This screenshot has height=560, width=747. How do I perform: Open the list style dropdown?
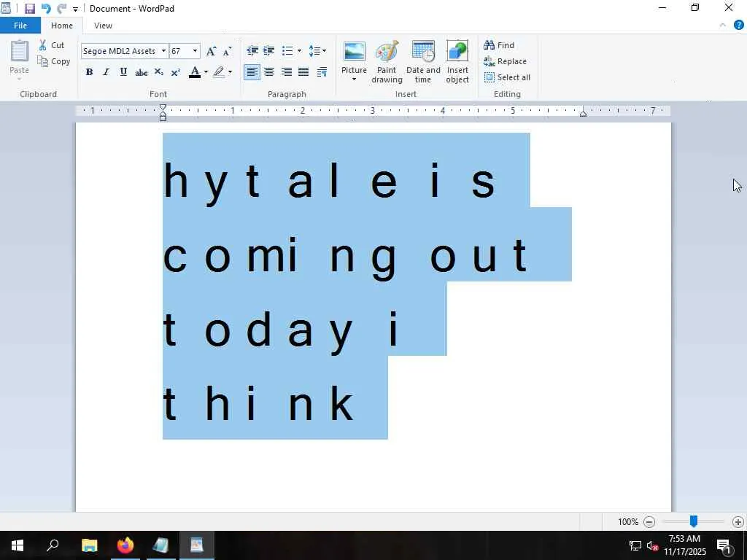tap(299, 50)
